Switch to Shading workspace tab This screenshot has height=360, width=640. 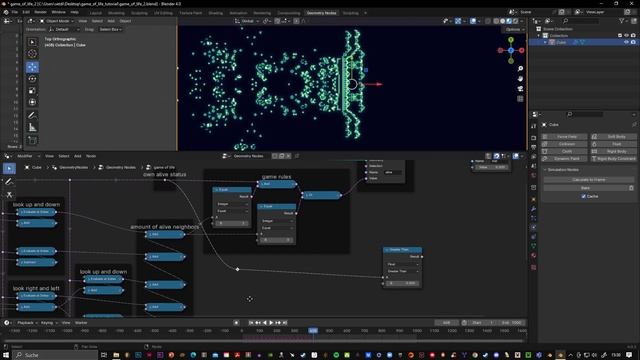[x=216, y=13]
